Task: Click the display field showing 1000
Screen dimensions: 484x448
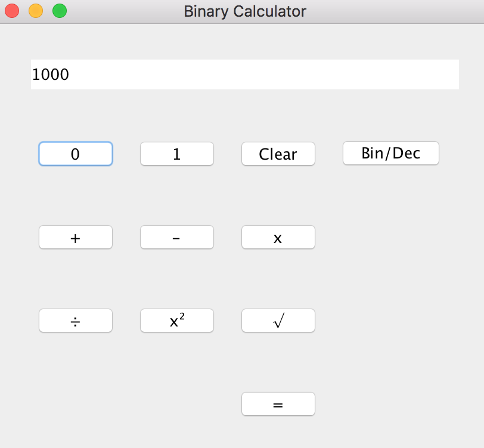Action: tap(245, 74)
